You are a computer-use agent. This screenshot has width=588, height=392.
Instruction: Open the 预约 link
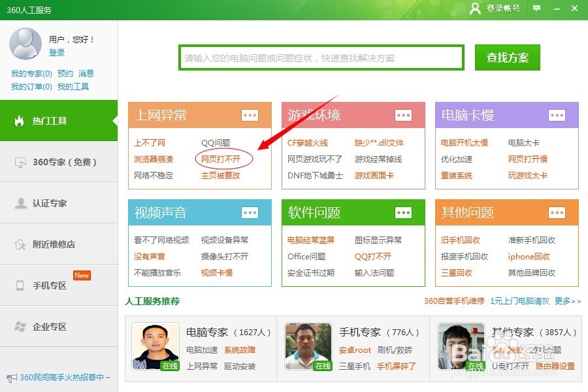tap(65, 74)
